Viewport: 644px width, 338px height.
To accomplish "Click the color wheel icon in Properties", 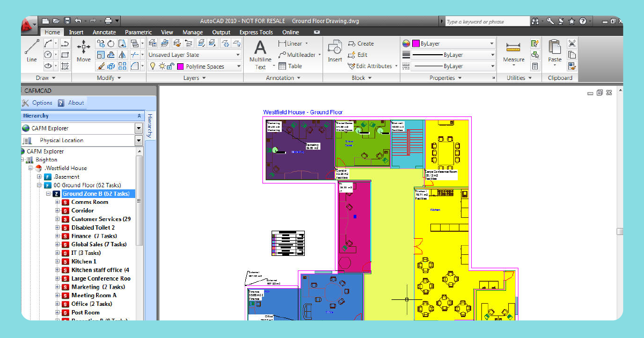I will pyautogui.click(x=406, y=43).
